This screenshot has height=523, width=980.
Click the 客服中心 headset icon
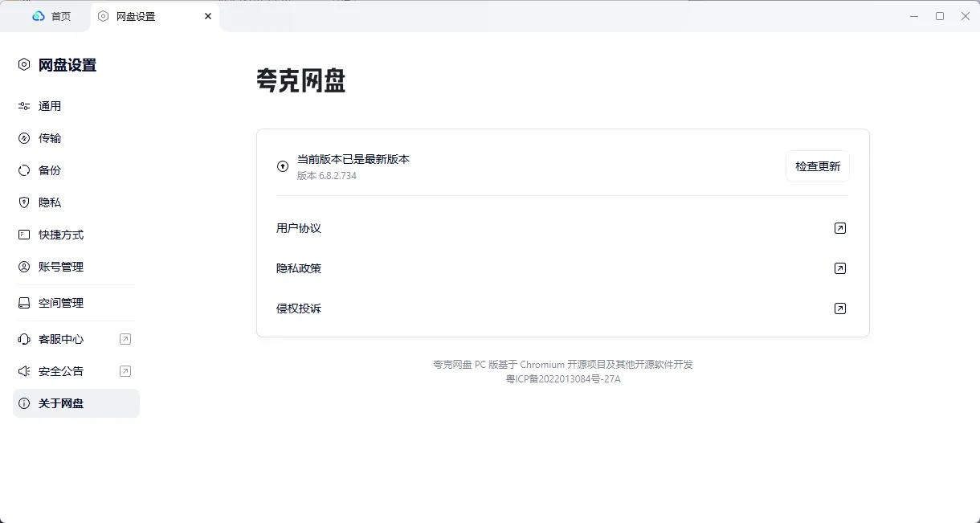(x=24, y=339)
